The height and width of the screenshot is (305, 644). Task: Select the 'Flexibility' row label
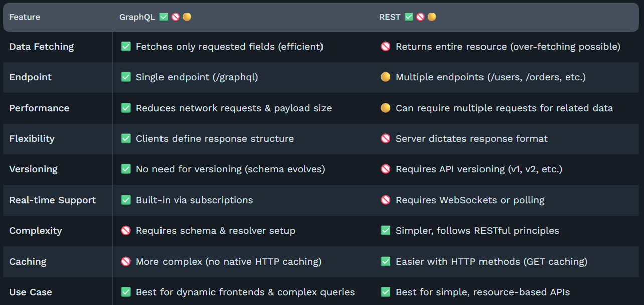point(32,139)
